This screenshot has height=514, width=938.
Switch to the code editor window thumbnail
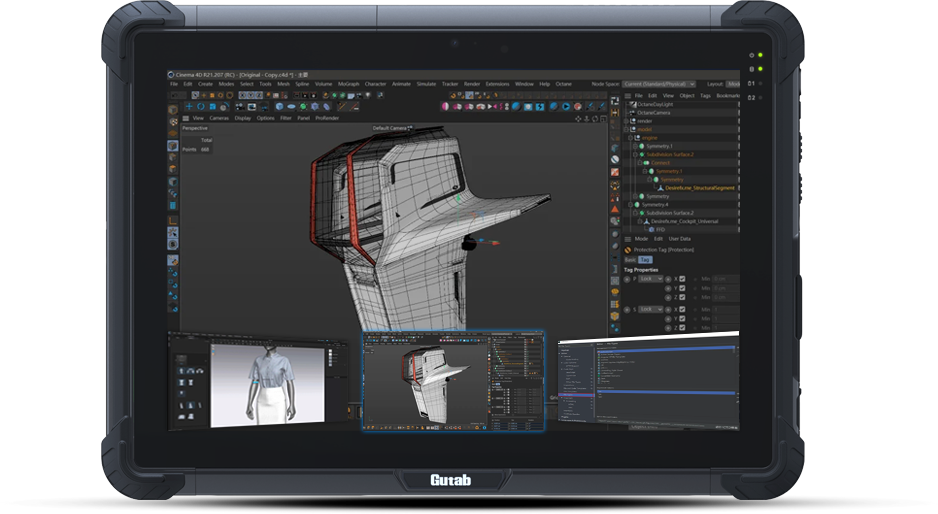(648, 383)
